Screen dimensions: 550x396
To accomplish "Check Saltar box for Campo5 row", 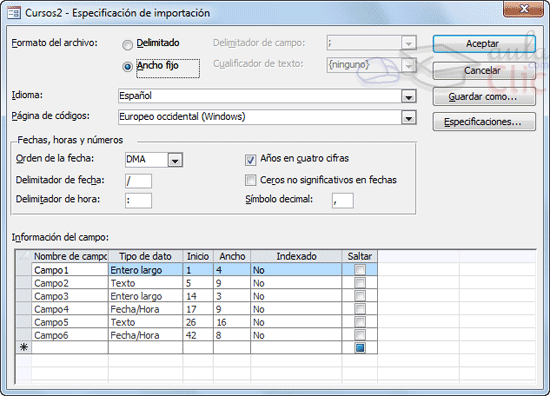I will (x=360, y=322).
